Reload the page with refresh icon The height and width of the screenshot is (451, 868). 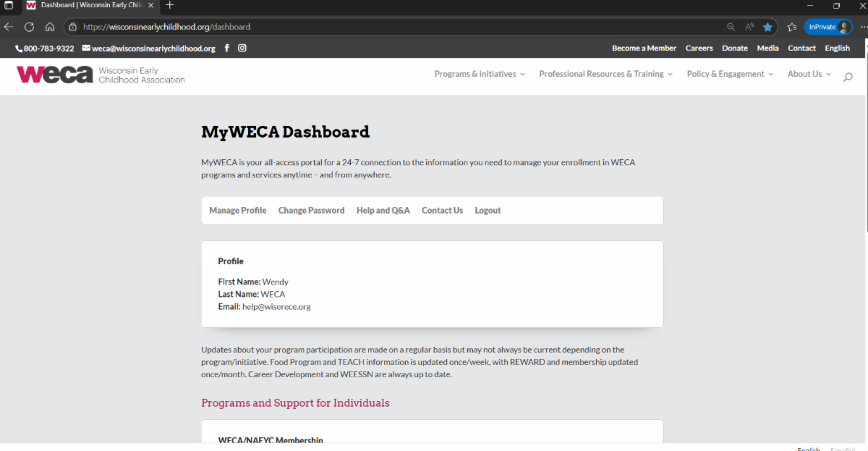click(30, 27)
